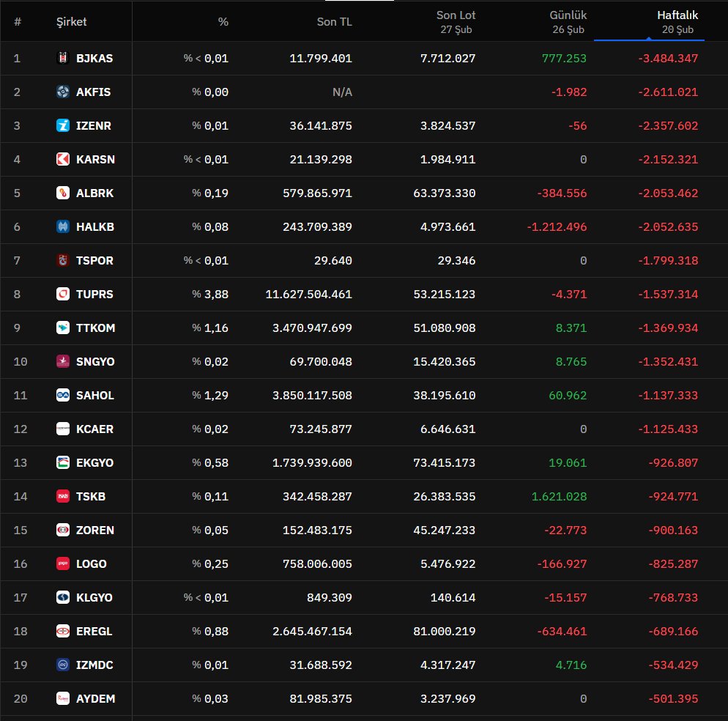Click the ALBRK company logo icon
The width and height of the screenshot is (728, 721).
coord(63,193)
